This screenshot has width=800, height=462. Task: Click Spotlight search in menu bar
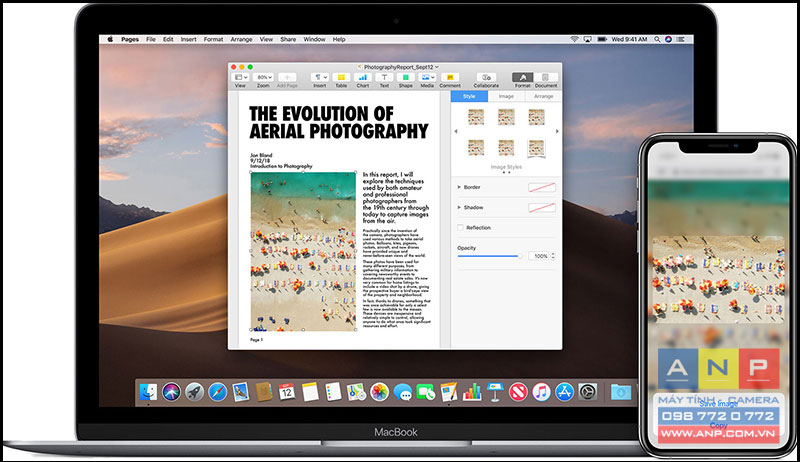(657, 39)
